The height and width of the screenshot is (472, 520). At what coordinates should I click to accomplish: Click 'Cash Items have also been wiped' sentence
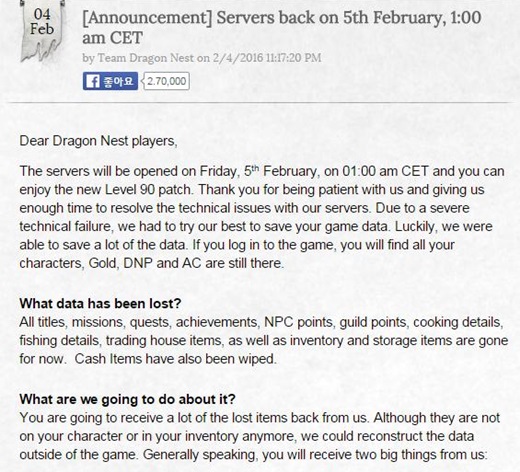tap(175, 359)
